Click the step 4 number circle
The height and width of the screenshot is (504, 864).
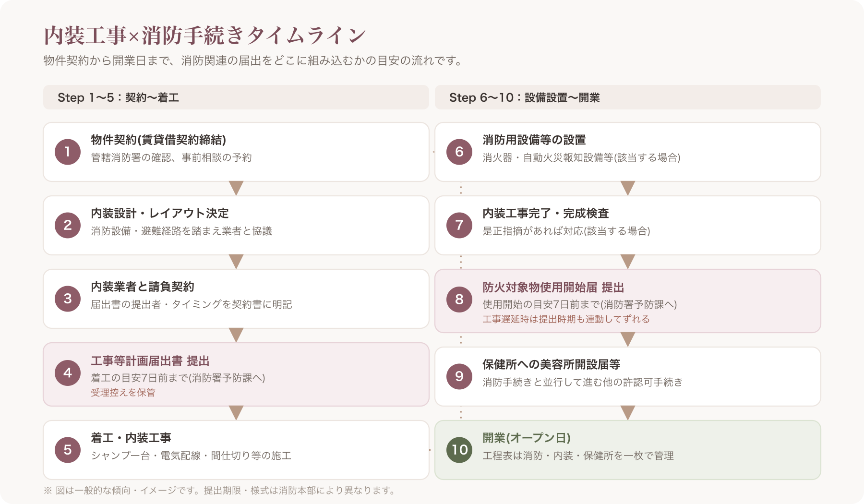[x=68, y=373]
